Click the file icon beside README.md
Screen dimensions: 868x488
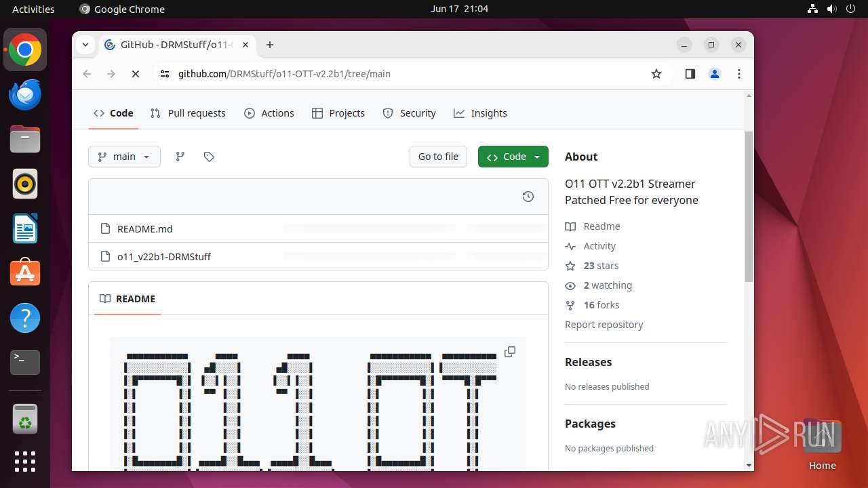click(x=105, y=228)
